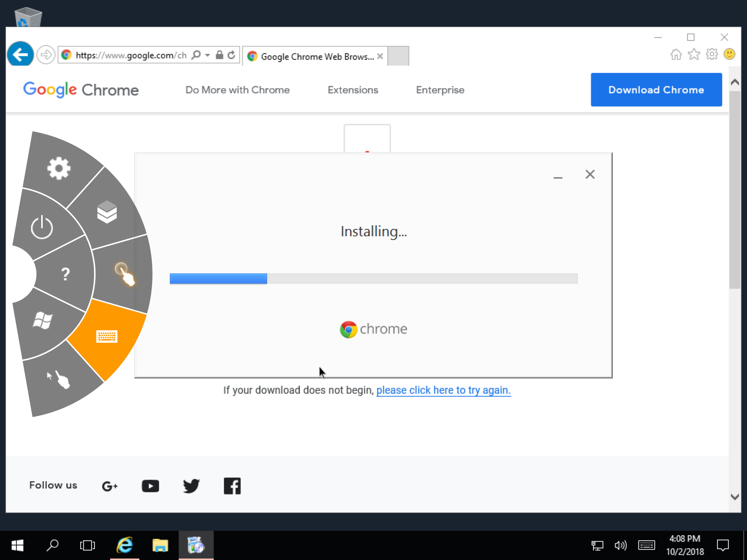
Task: Open the help question mark segment
Action: (65, 274)
